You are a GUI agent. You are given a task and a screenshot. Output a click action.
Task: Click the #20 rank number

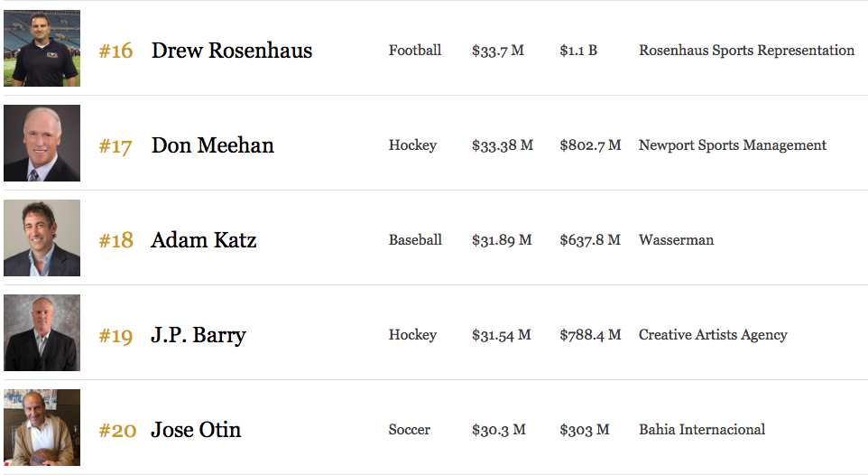coord(117,430)
